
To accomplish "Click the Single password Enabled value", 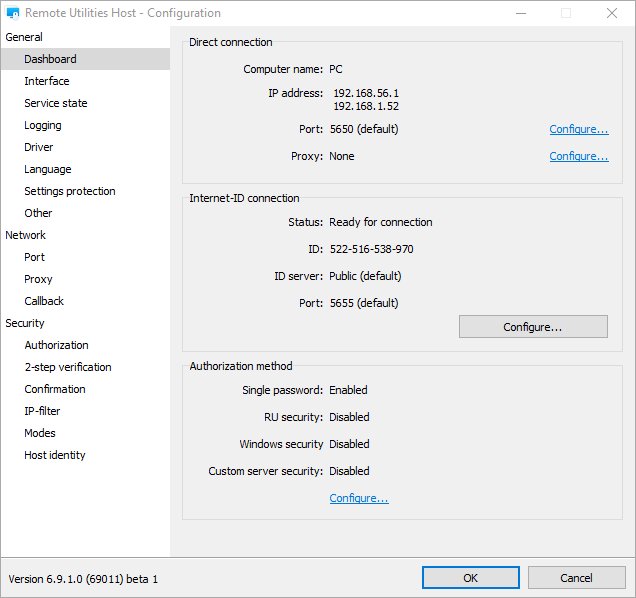I will (348, 390).
